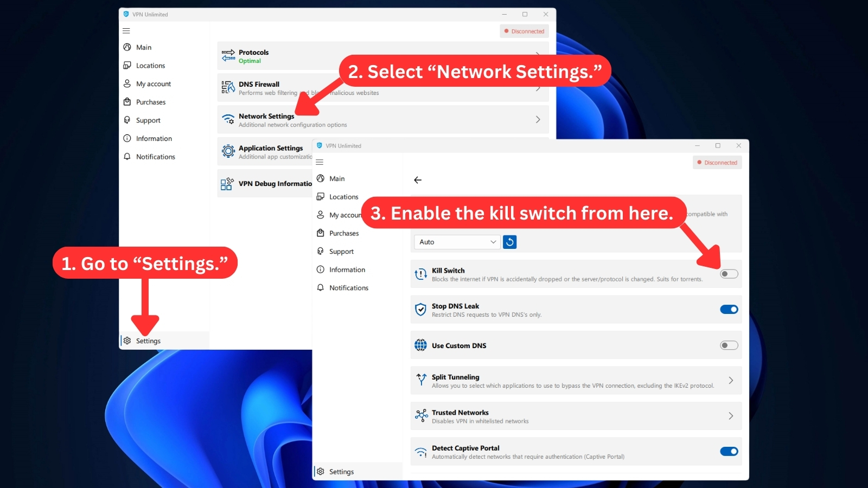This screenshot has height=488, width=868.
Task: Click the Kill Switch warning icon
Action: 420,274
